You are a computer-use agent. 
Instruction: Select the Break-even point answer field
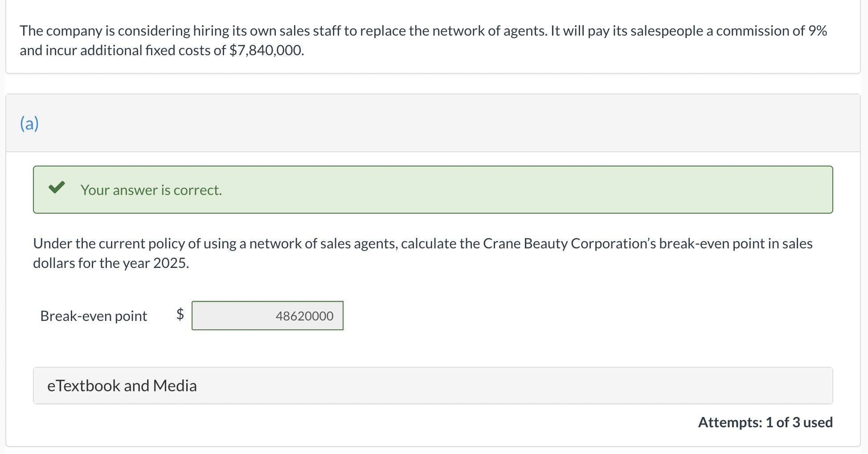tap(267, 316)
